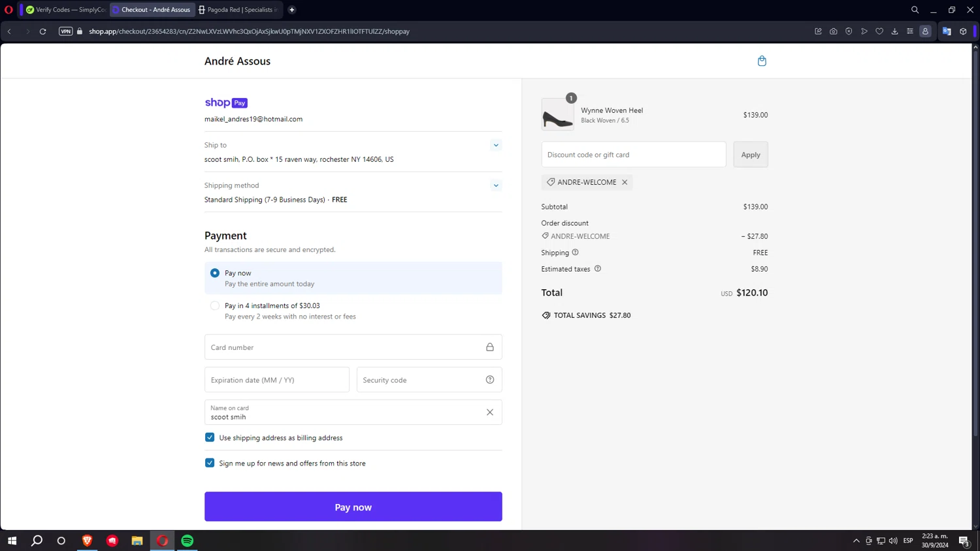Click the Shop Pay logo
Viewport: 980px width, 551px height.
click(226, 102)
